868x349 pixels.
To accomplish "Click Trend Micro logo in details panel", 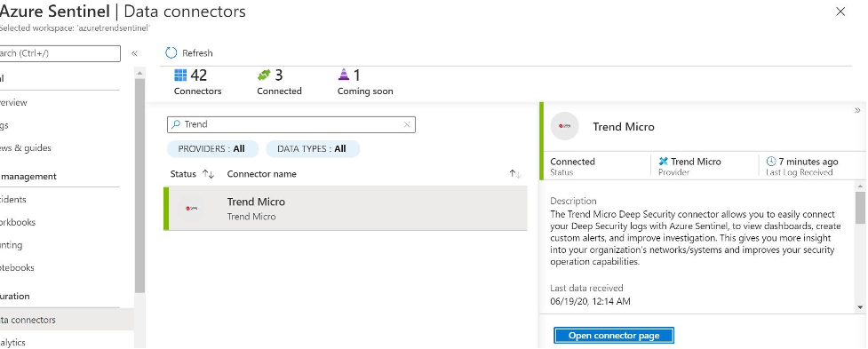I will point(565,126).
